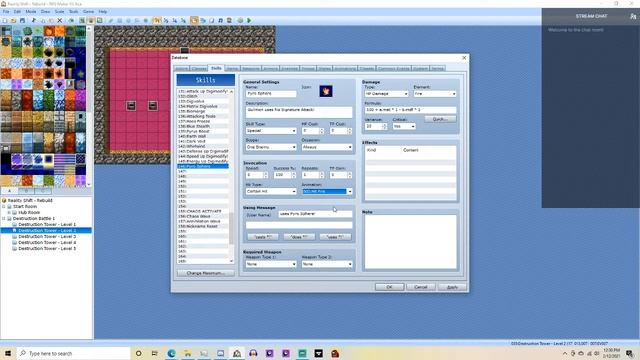Click the Stream Chat users icon
This screenshot has height=360, width=640.
[633, 16]
